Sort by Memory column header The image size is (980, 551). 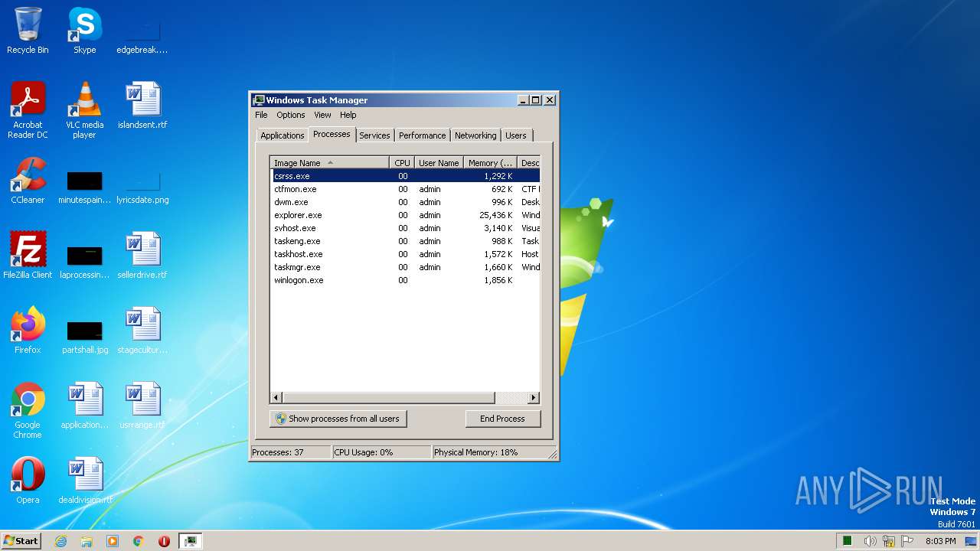pos(490,163)
